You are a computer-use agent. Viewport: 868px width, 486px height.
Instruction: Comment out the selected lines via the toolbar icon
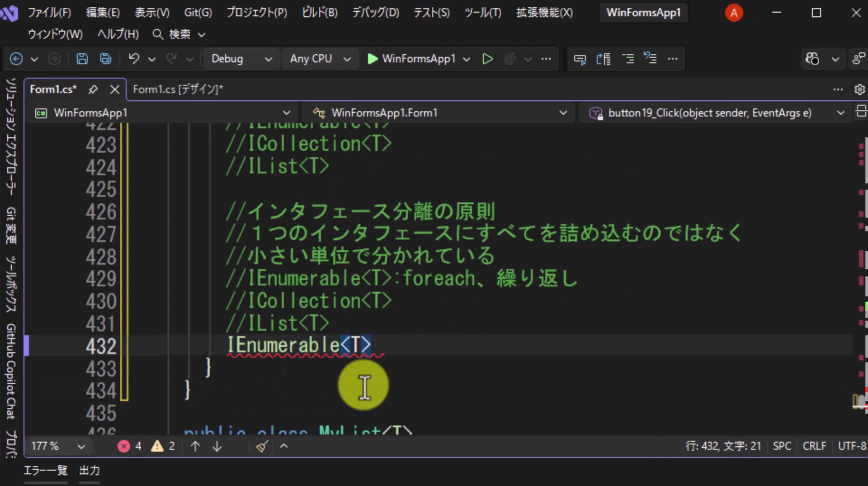pos(628,59)
